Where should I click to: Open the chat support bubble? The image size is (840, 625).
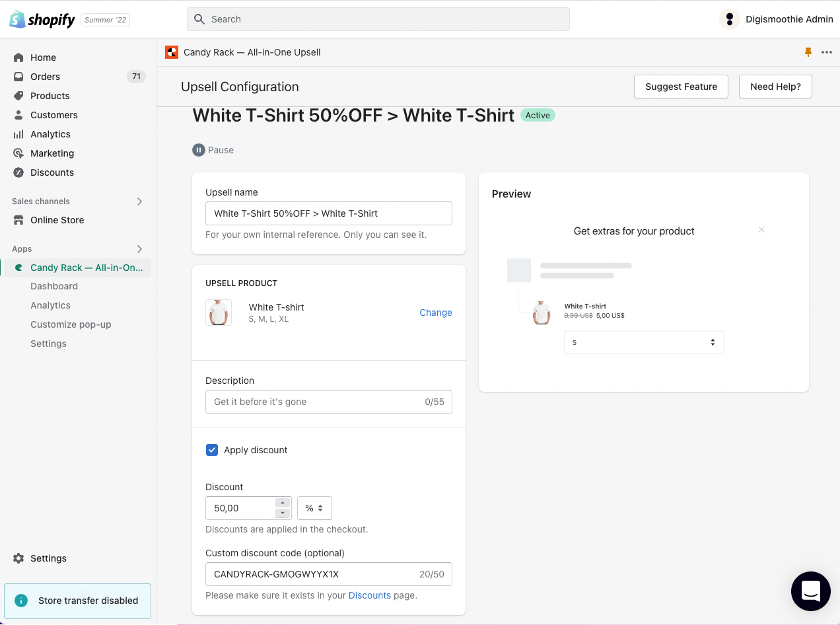click(811, 591)
